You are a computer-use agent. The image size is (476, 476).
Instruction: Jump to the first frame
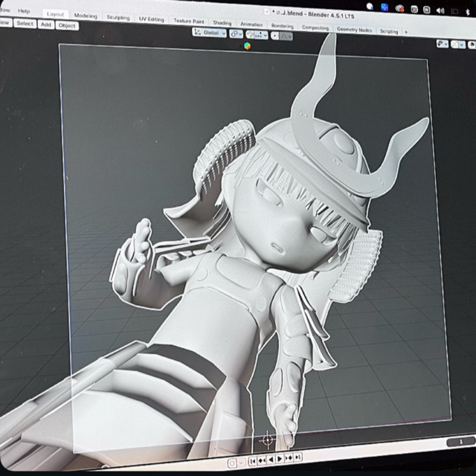pyautogui.click(x=252, y=460)
